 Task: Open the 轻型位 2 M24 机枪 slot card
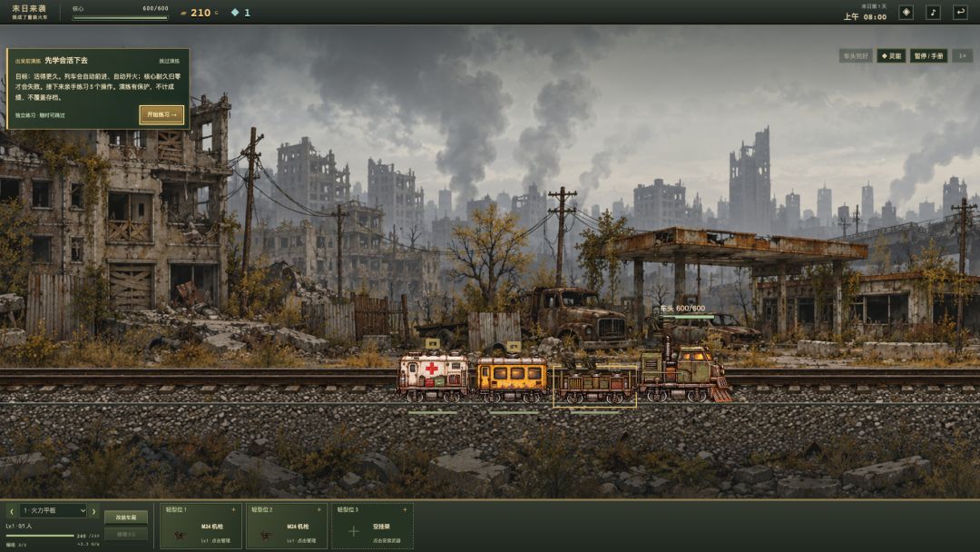286,526
